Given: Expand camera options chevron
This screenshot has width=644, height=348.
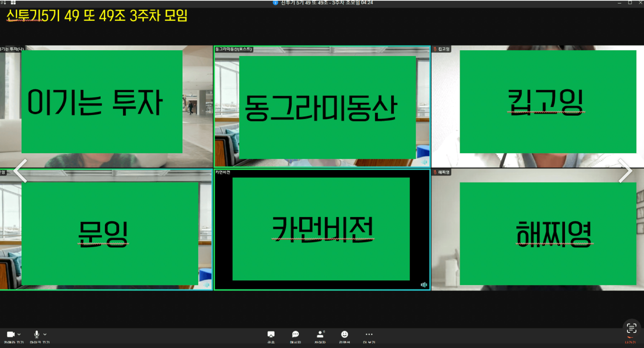Looking at the screenshot, I should tap(19, 334).
